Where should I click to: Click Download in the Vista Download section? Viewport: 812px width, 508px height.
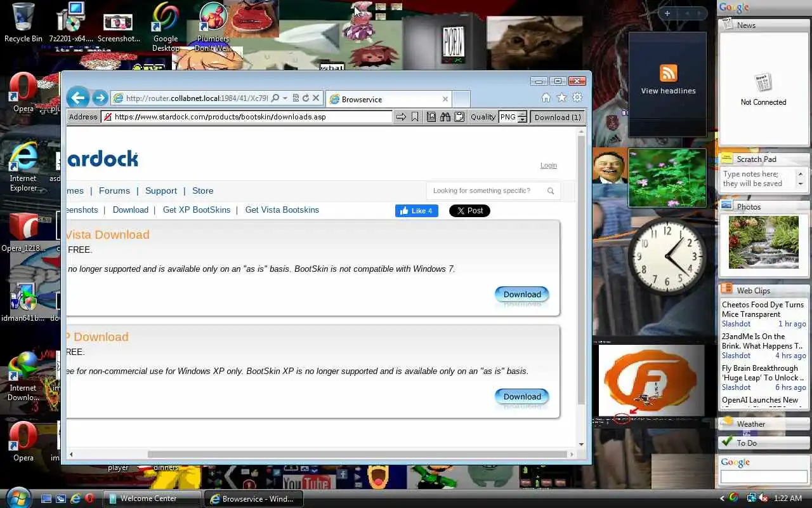coord(522,294)
